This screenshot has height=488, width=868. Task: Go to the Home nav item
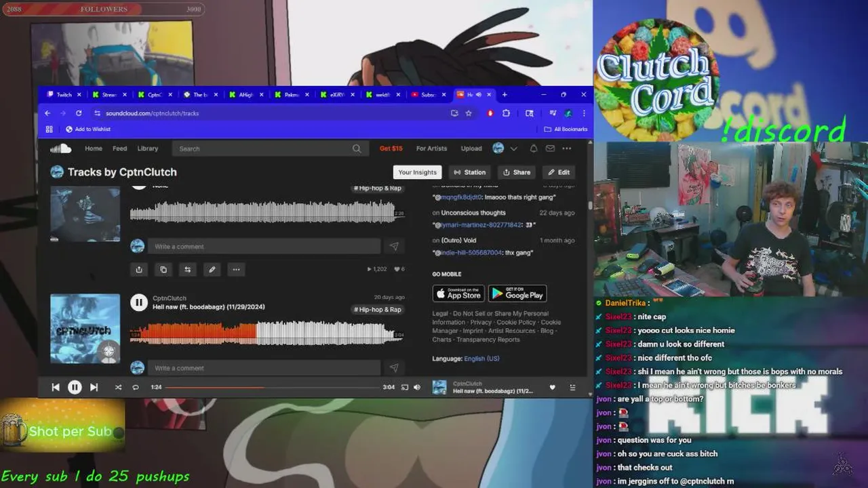tap(94, 148)
